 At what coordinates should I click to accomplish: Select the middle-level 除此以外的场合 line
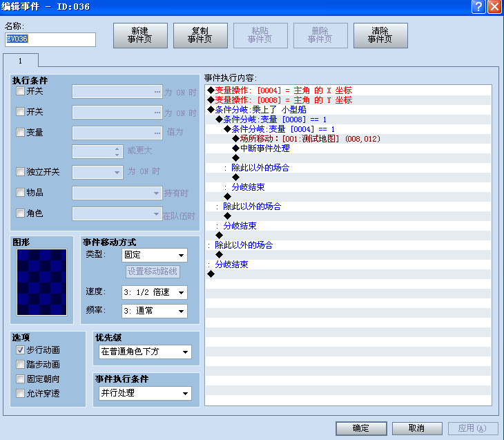pyautogui.click(x=348, y=206)
